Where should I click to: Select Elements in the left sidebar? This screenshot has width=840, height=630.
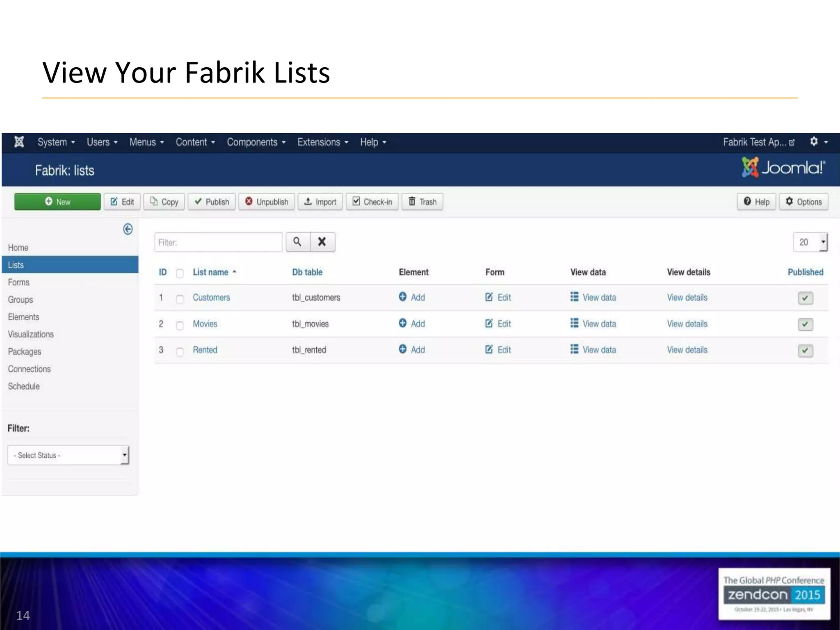(23, 317)
